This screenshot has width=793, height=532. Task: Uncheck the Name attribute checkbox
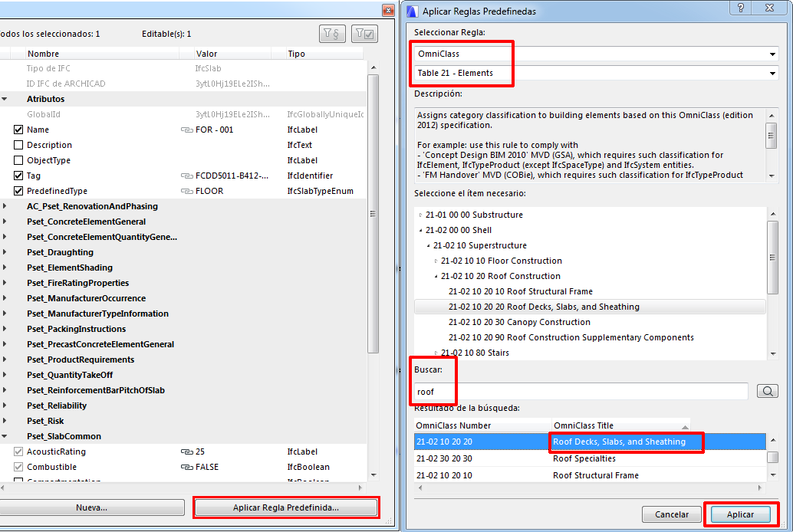point(18,130)
